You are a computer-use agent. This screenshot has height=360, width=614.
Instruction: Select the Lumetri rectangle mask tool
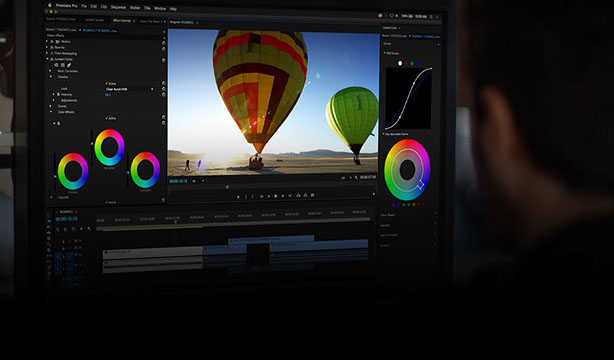click(63, 65)
